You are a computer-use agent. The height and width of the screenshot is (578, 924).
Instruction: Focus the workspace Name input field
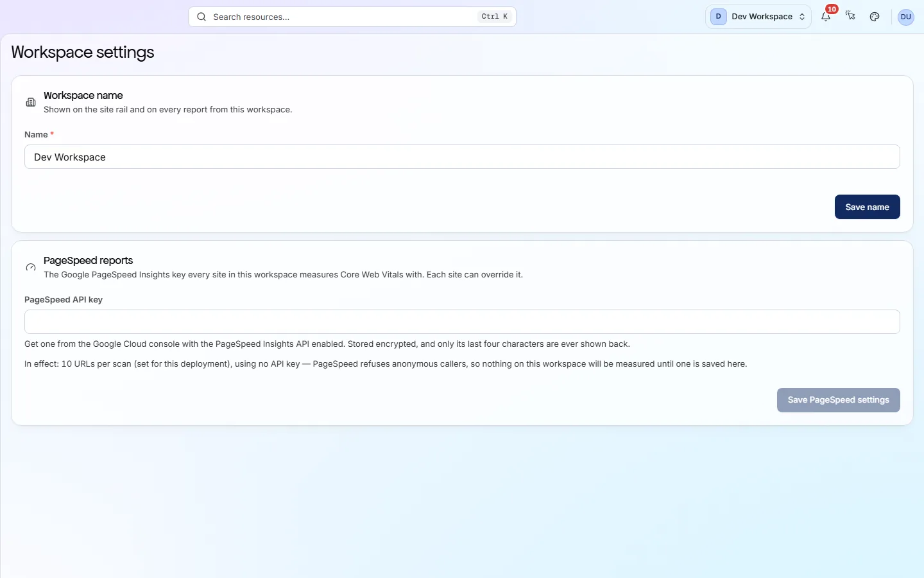click(x=462, y=157)
